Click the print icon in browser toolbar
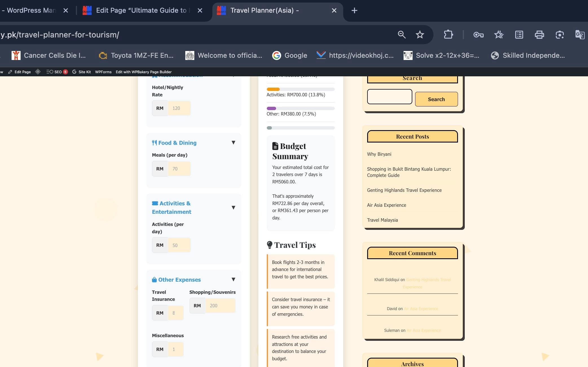Image resolution: width=588 pixels, height=367 pixels. 539,35
